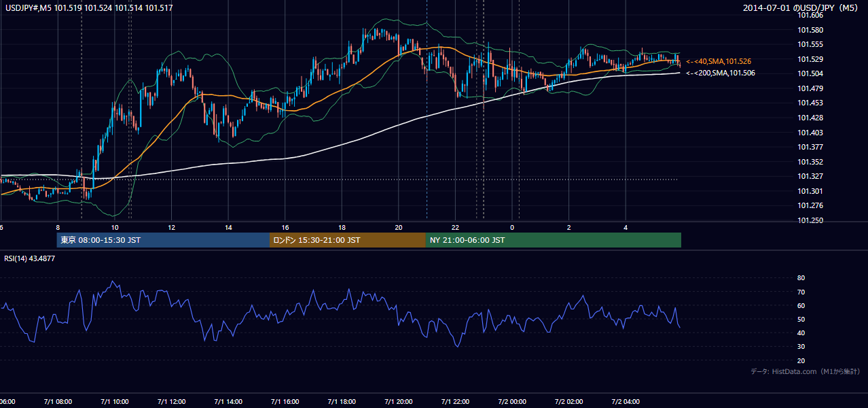868x408 pixels.
Task: Click hour tick 14 under the price chart
Action: coord(228,227)
